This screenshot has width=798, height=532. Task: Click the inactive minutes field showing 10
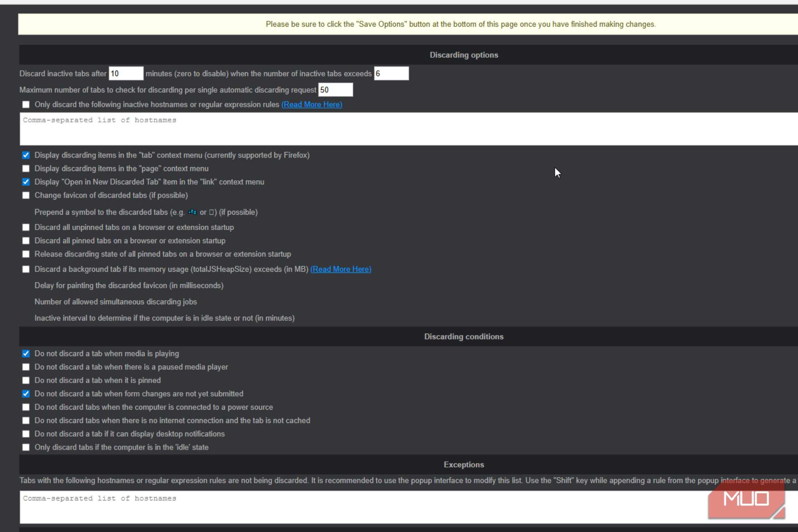pyautogui.click(x=126, y=73)
